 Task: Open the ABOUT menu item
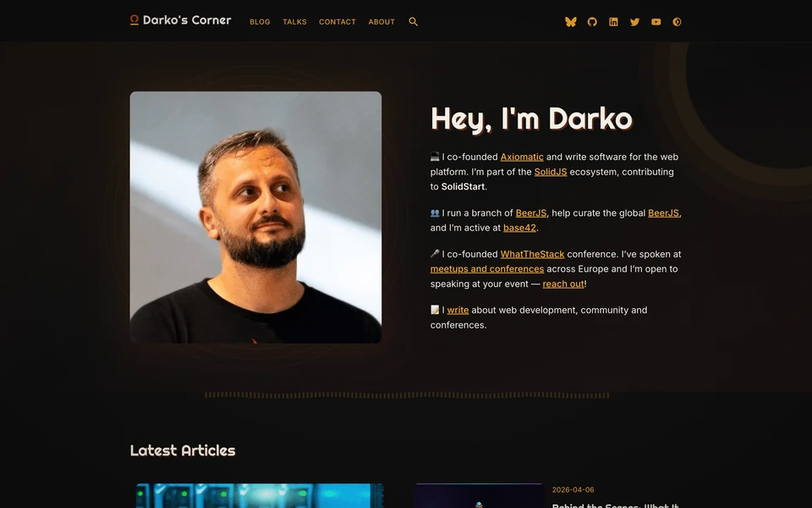point(381,22)
